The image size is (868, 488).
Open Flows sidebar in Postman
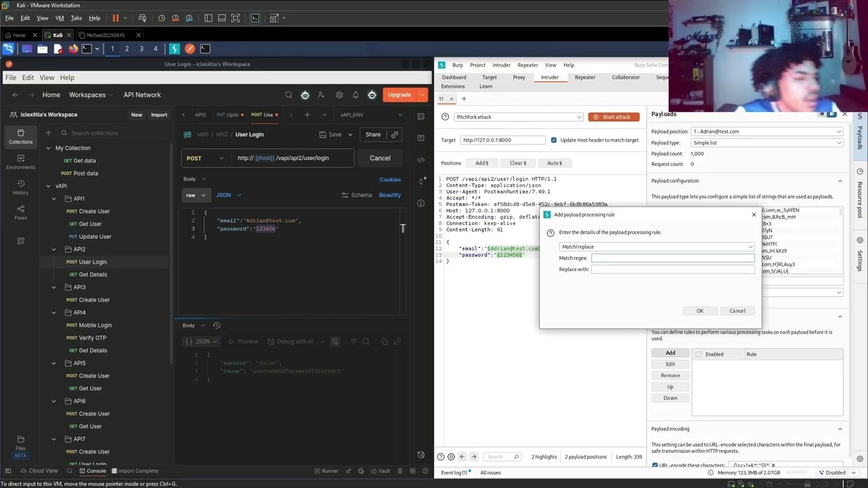click(x=20, y=212)
